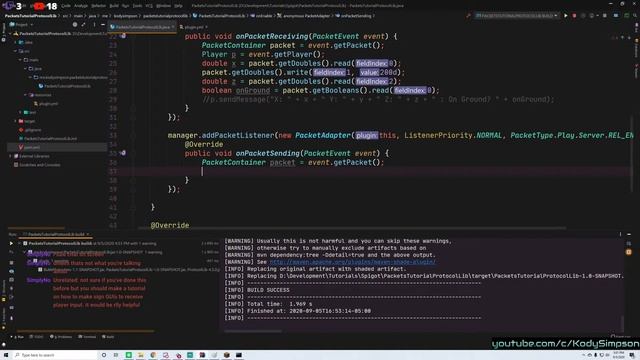Viewport: 640px width, 360px height.
Task: Click the locate file target icon in the Project panel
Action: click(75, 25)
